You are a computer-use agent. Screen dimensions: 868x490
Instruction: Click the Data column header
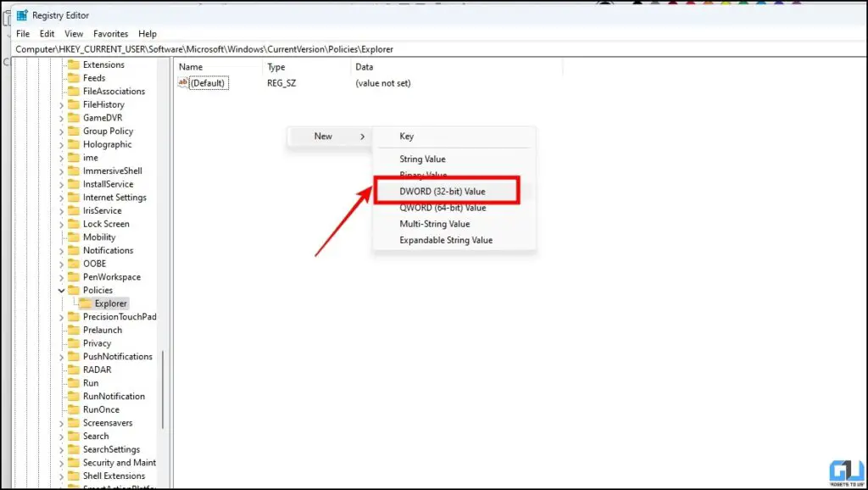457,67
